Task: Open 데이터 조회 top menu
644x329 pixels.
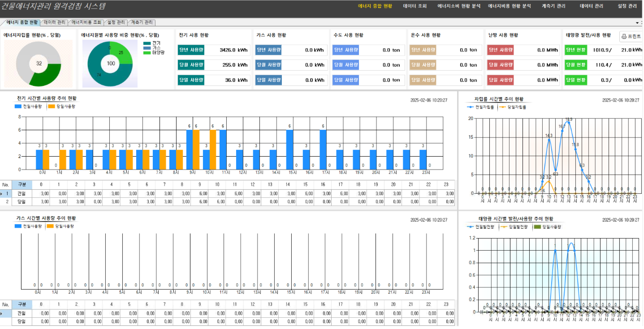Action: click(x=415, y=6)
